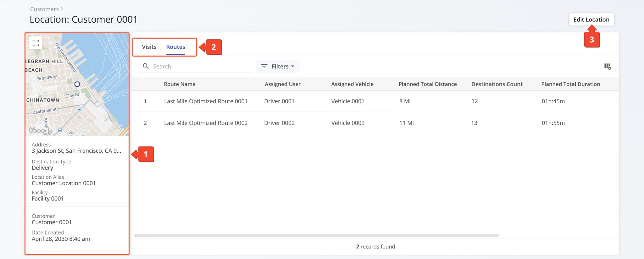Click the blue circle location marker on the map
Viewport: 644px width, 259px height.
pos(77,84)
